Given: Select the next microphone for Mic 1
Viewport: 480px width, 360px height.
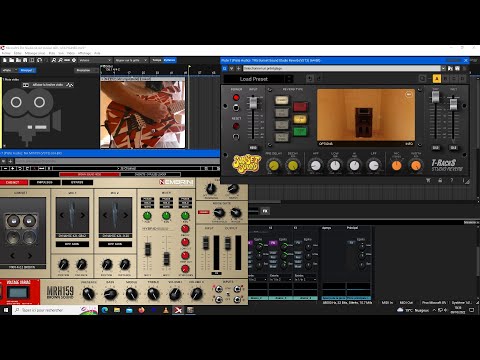Looking at the screenshot, I should tap(83, 215).
